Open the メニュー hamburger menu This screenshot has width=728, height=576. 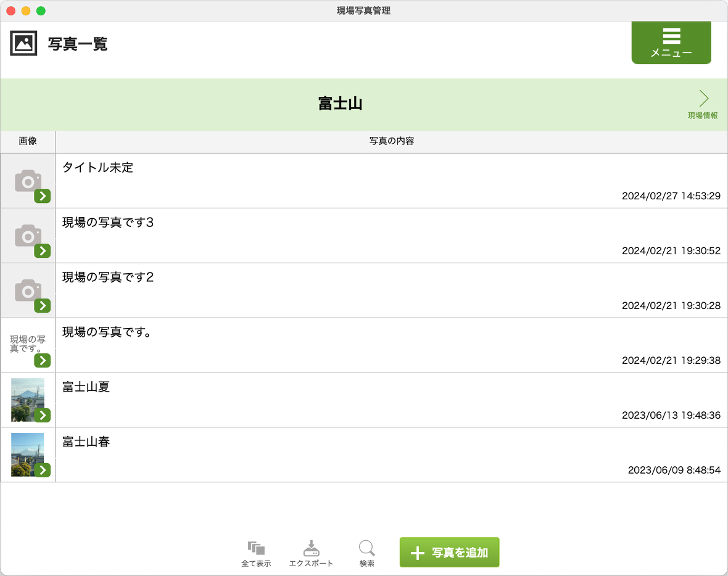point(671,42)
